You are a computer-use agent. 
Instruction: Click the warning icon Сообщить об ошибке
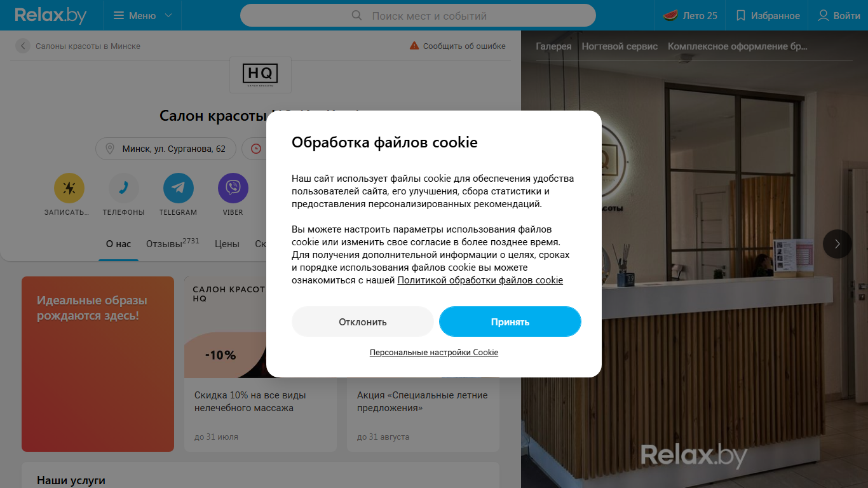click(x=414, y=46)
